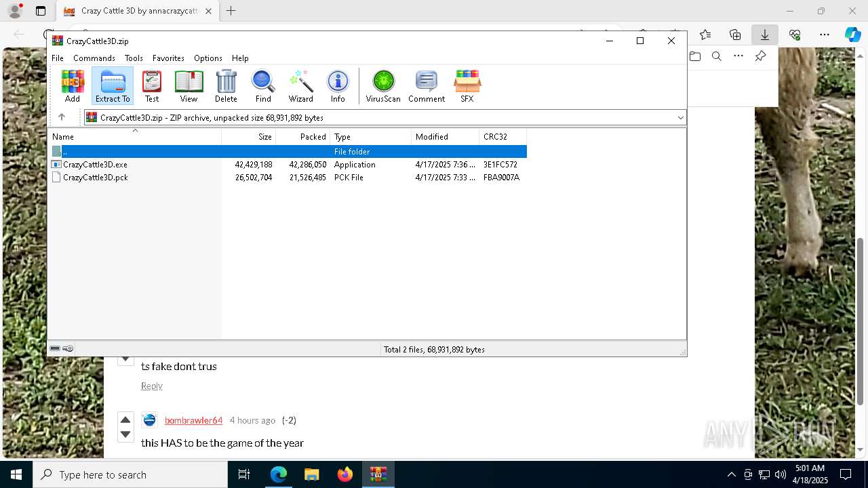
Task: Sort by Packed column header
Action: (x=303, y=136)
